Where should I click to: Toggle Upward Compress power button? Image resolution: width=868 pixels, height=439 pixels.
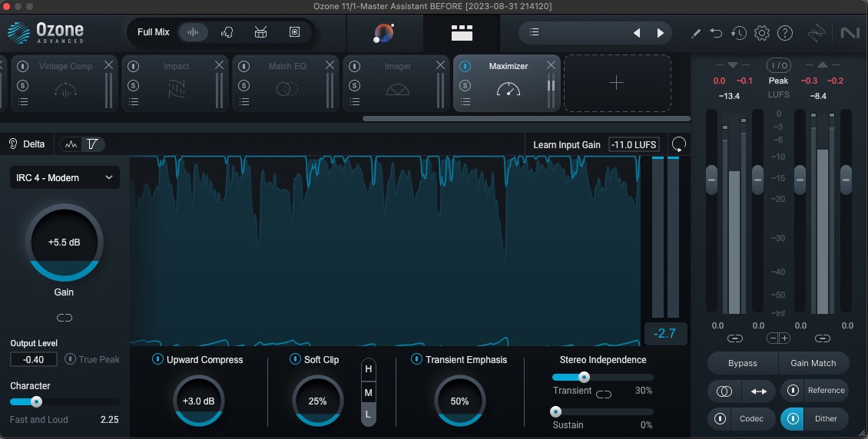(x=157, y=359)
